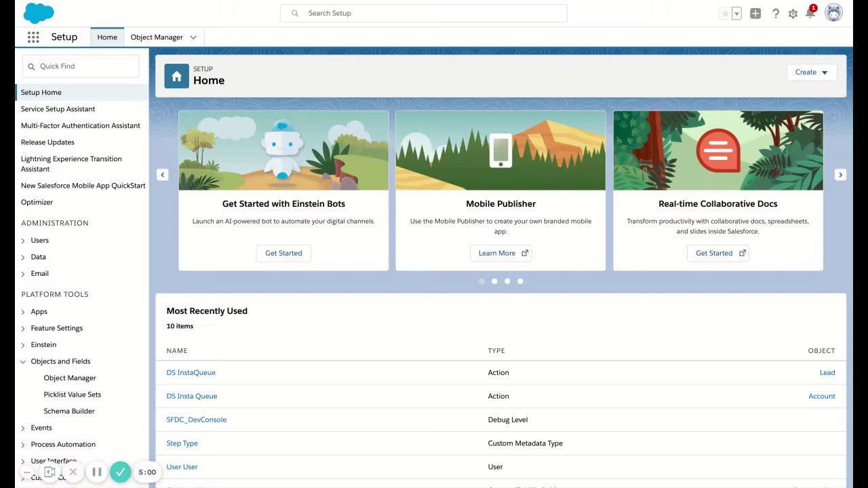Open the Create dropdown button
The height and width of the screenshot is (488, 868).
pos(812,72)
